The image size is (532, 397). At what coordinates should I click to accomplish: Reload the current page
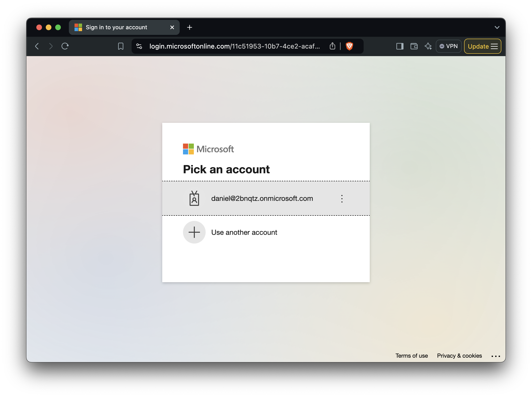click(x=65, y=46)
